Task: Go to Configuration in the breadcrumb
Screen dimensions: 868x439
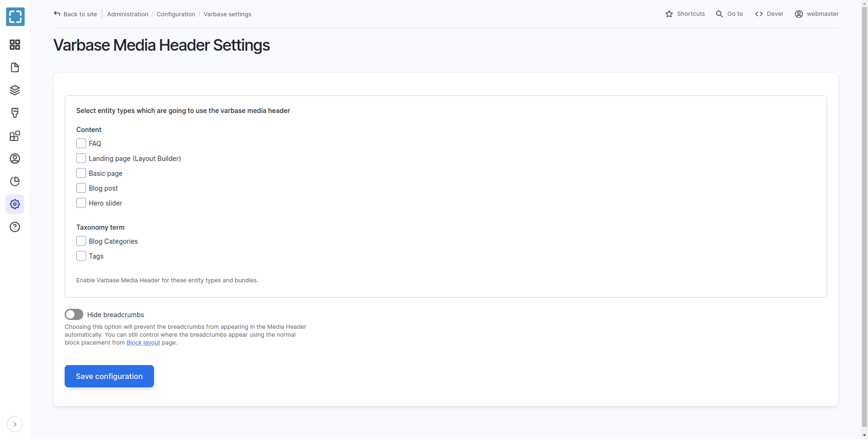Action: pyautogui.click(x=176, y=14)
